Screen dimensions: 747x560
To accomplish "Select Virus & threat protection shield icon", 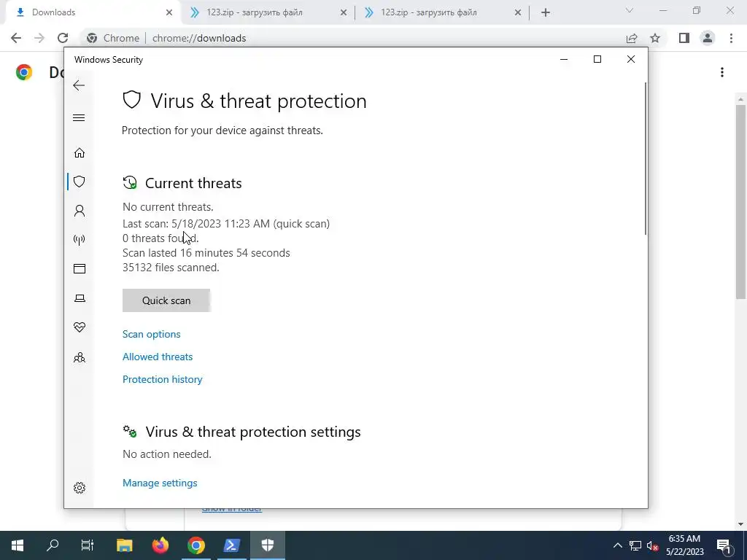I will pyautogui.click(x=79, y=182).
